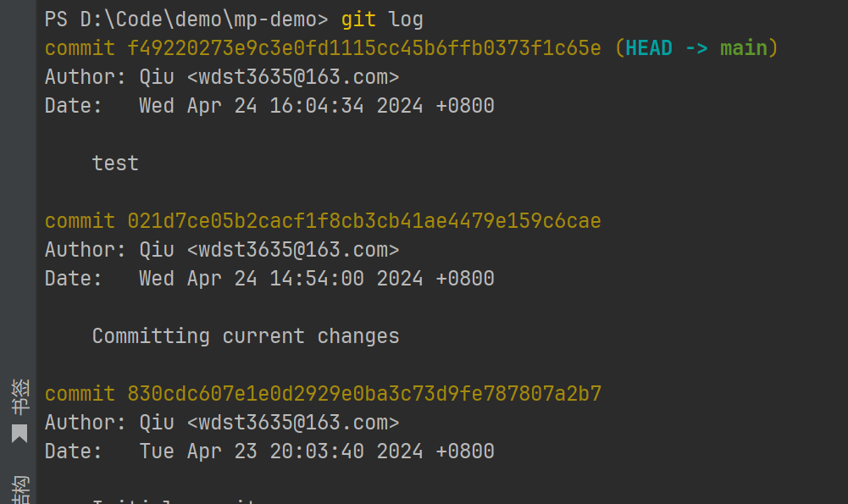Click the commit message 'test'
Image resolution: width=848 pixels, height=504 pixels.
115,163
